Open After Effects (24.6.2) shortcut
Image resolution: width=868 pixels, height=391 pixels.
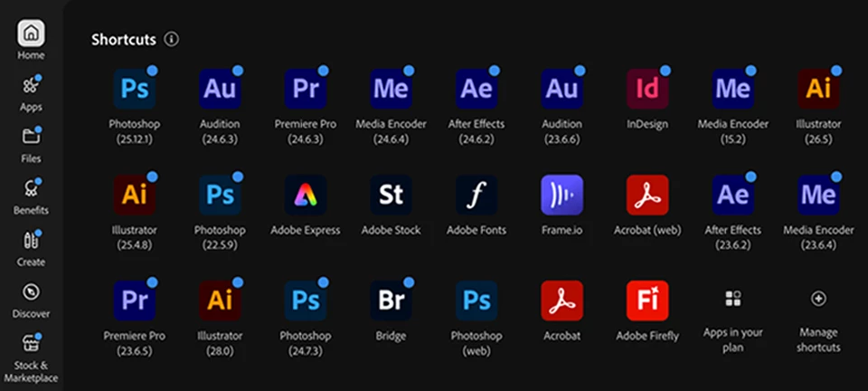click(476, 90)
